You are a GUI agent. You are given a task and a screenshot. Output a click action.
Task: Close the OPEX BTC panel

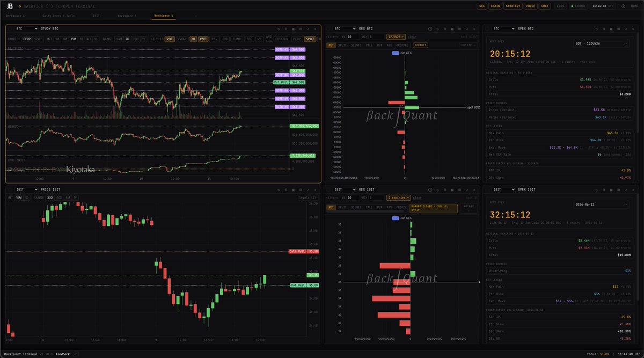634,29
